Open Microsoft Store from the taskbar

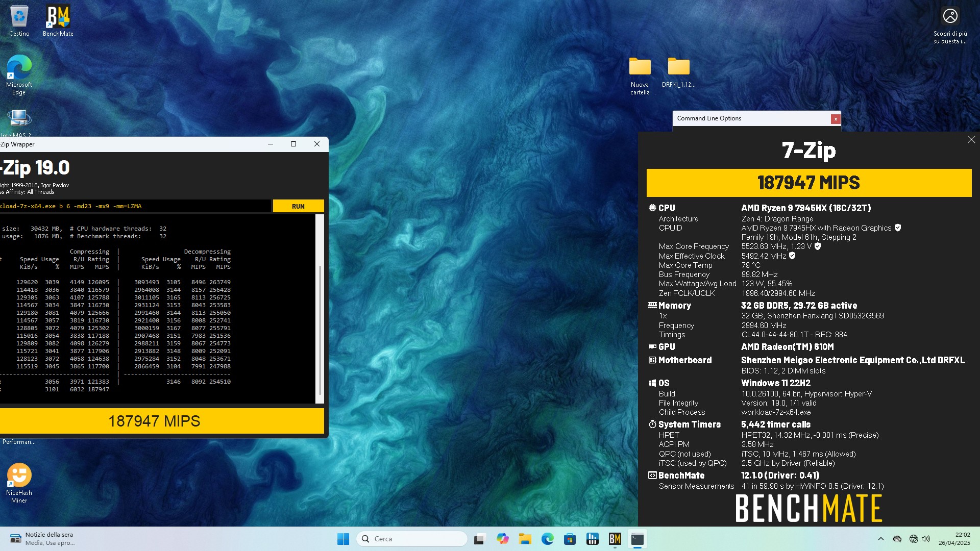570,539
